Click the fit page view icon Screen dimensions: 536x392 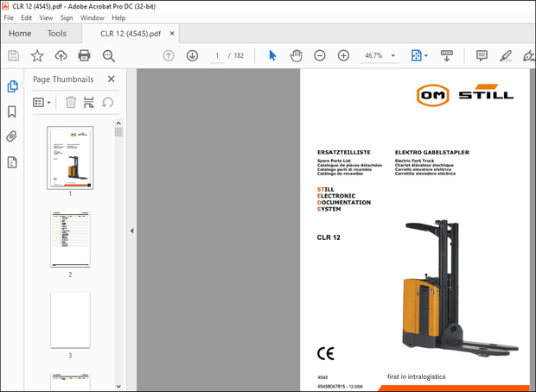417,55
